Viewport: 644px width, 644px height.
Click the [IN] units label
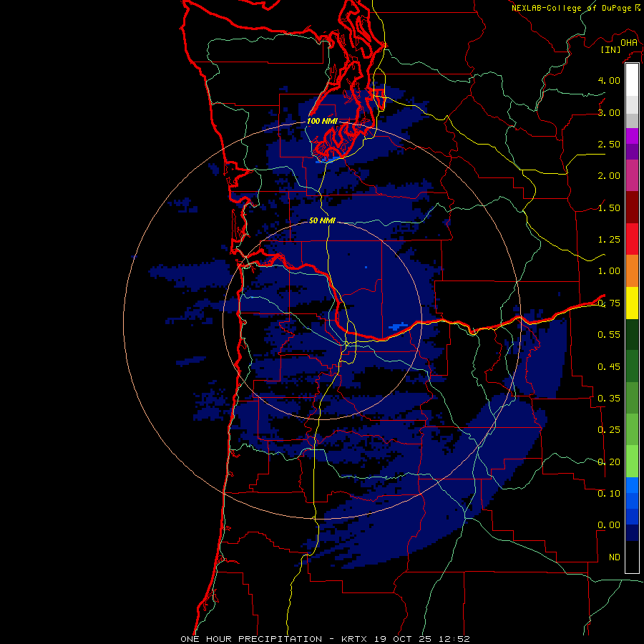point(610,49)
